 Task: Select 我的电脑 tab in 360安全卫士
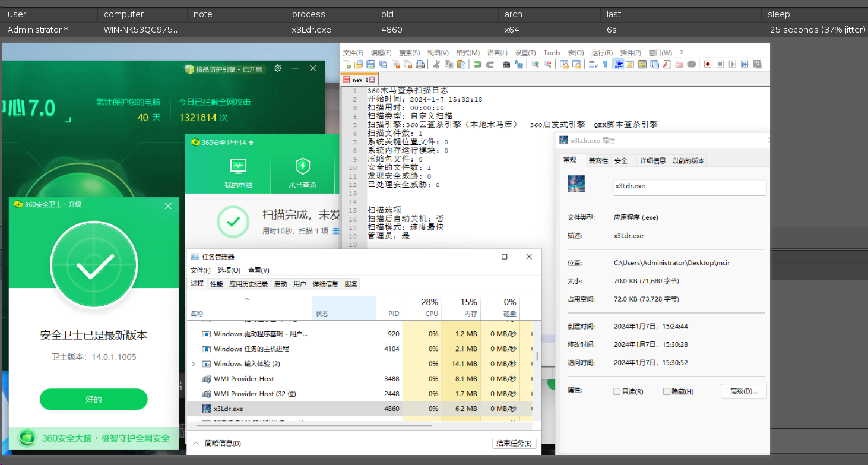[239, 173]
